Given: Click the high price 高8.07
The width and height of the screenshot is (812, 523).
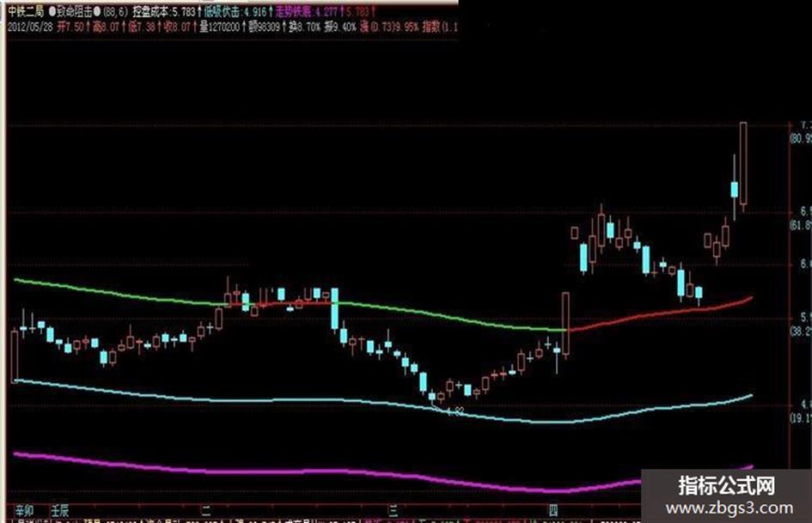Looking at the screenshot, I should pos(106,27).
